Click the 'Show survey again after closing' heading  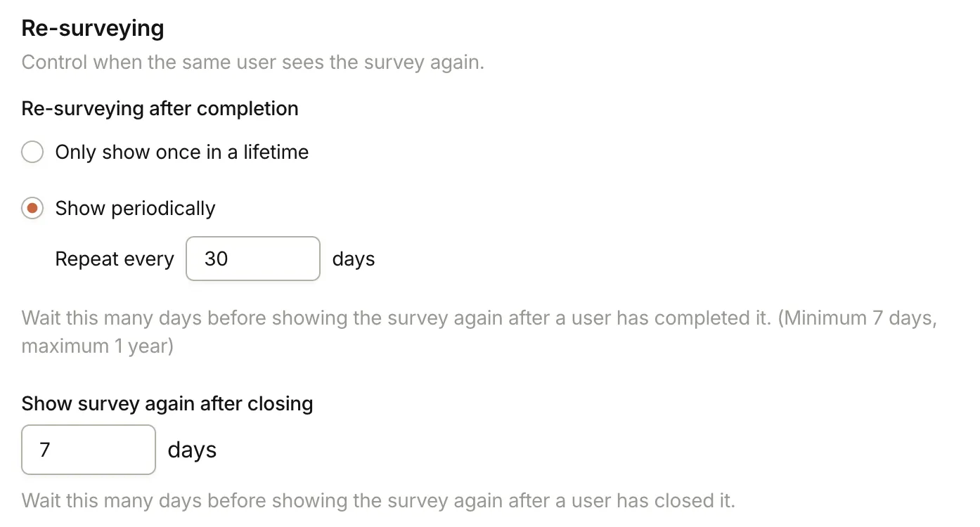click(167, 403)
